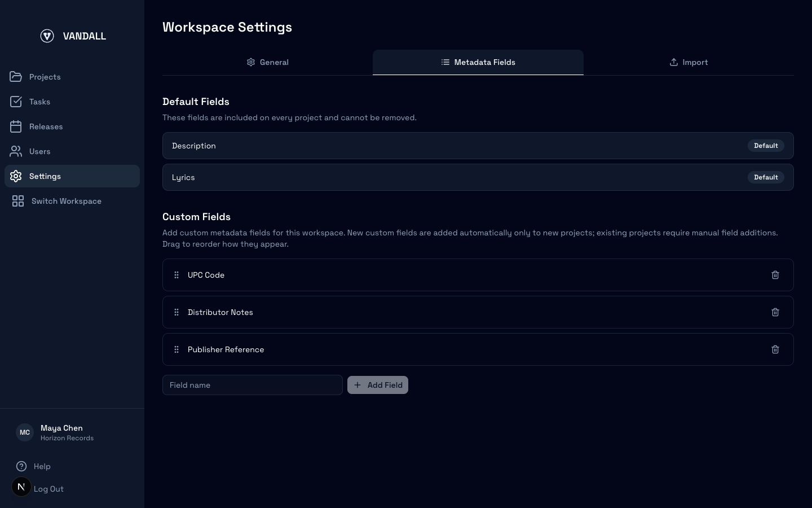Click the Tasks checkmark icon

tap(16, 102)
